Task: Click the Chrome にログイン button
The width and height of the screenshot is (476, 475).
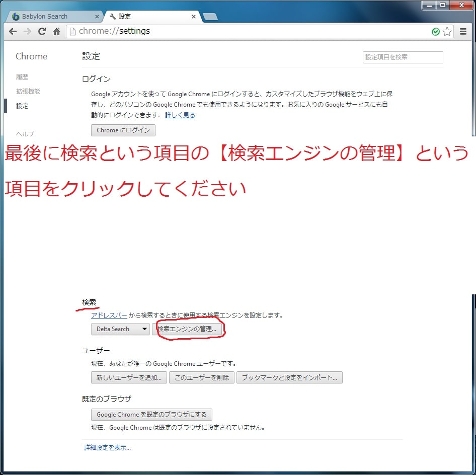Action: 123,130
